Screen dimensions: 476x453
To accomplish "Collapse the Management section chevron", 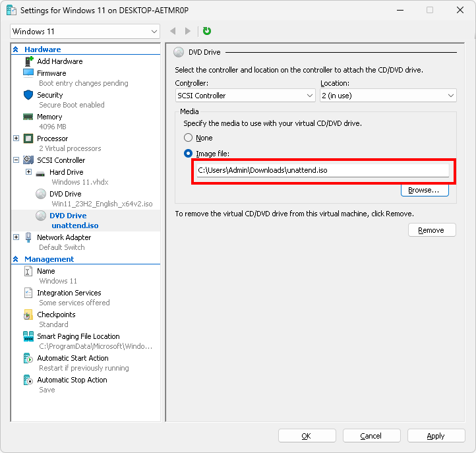I will click(x=16, y=259).
